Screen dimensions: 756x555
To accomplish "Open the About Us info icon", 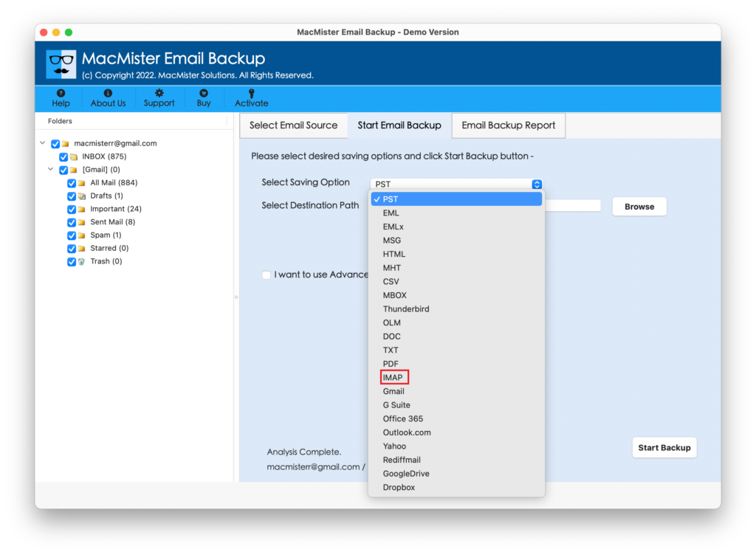I will click(108, 94).
